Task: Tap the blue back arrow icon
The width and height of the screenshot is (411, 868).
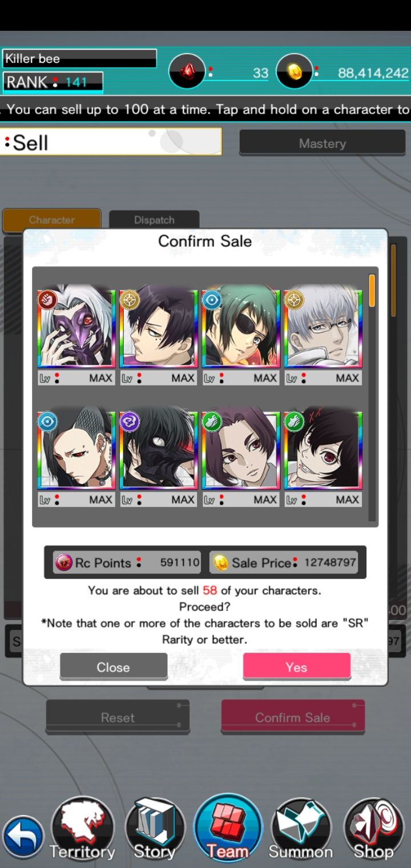Action: (x=23, y=837)
